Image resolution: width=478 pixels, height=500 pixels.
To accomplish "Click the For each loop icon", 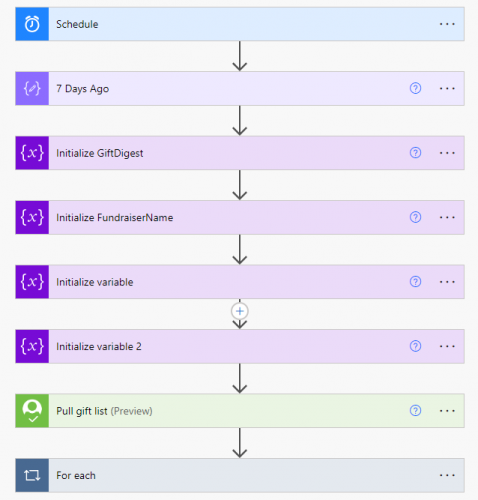I will [32, 475].
